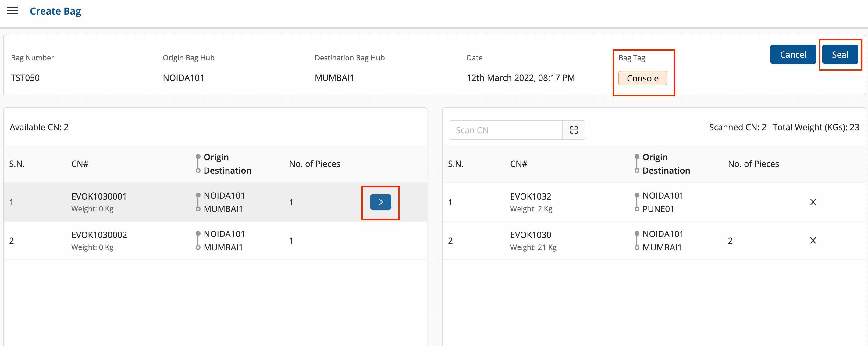The height and width of the screenshot is (346, 868).
Task: Click scanned consignment EVOK1030 number
Action: click(530, 235)
